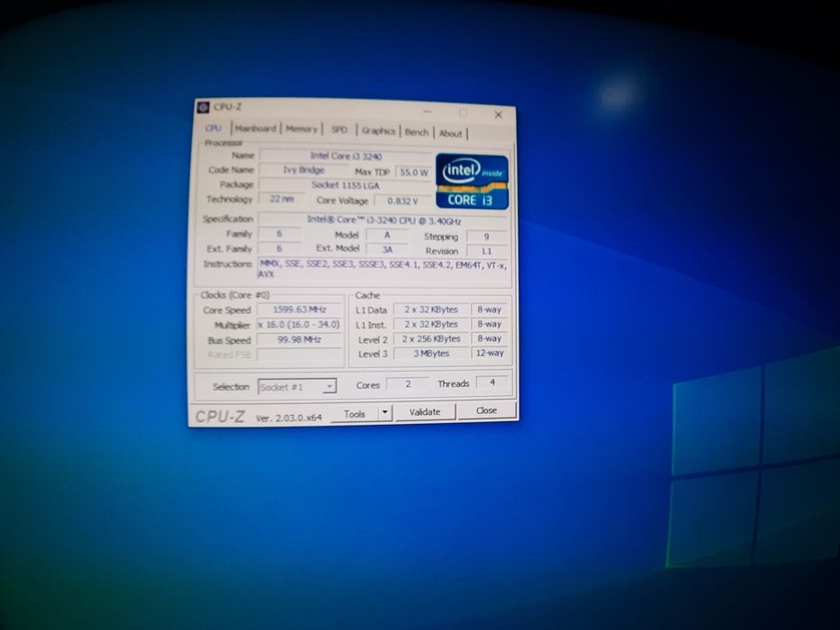
Task: Click the Ivy Bridge code name value
Action: pyautogui.click(x=303, y=170)
